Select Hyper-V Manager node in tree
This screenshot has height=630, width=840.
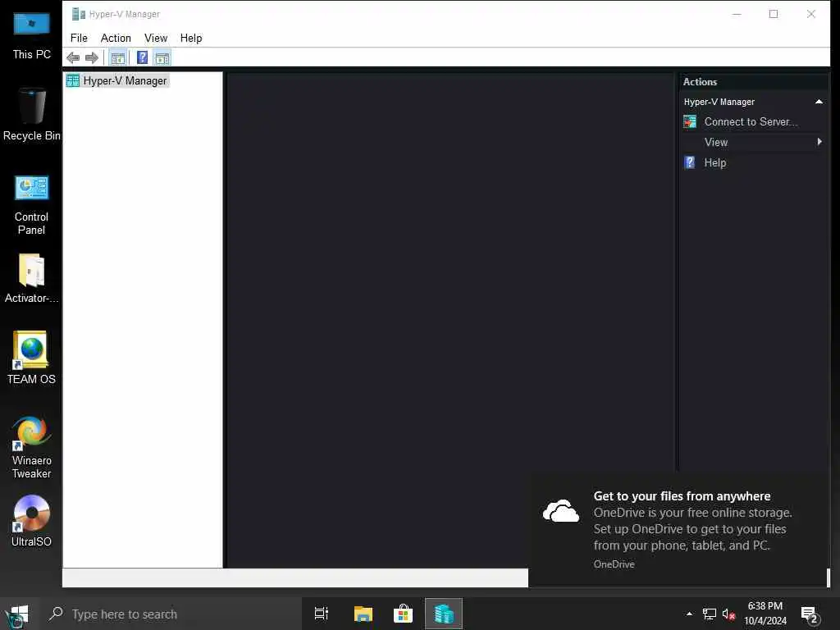117,81
